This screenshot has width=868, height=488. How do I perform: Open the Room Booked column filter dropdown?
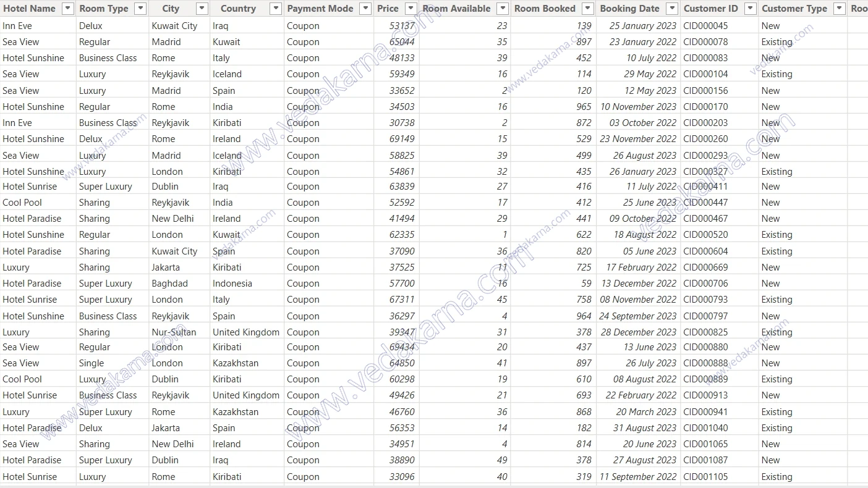click(587, 9)
